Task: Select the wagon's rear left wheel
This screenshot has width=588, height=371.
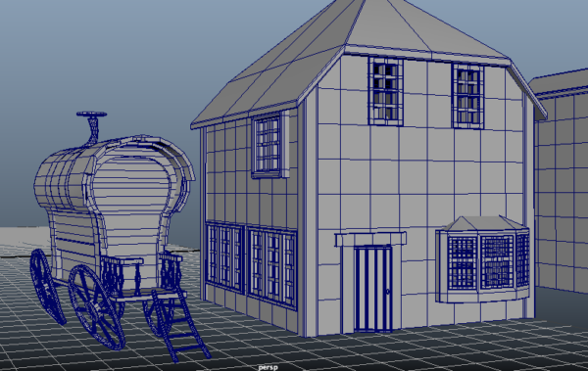Action: click(x=47, y=287)
